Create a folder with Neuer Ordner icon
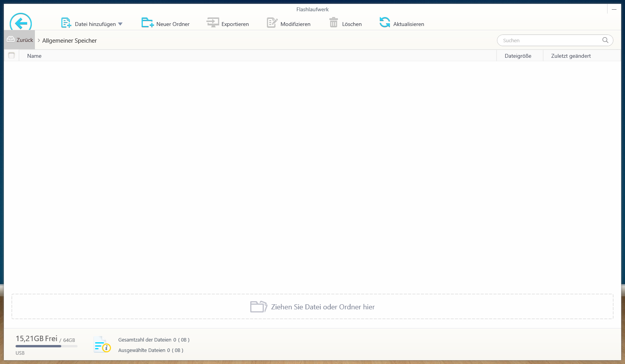Image resolution: width=625 pixels, height=364 pixels. point(147,23)
